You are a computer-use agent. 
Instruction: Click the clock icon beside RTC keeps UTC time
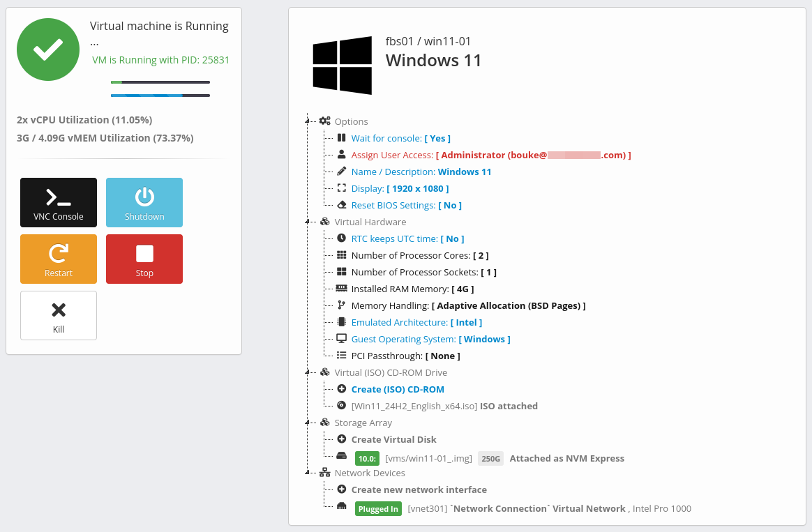[341, 238]
